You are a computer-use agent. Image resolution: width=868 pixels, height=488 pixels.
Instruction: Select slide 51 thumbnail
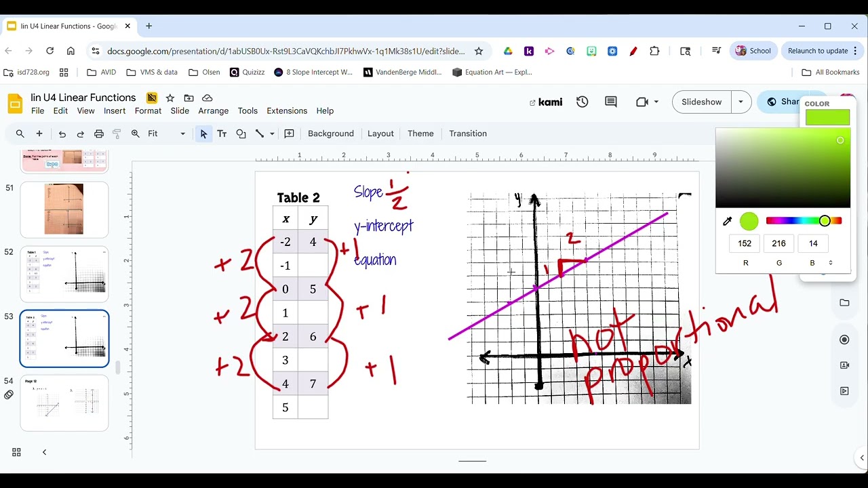(x=64, y=209)
